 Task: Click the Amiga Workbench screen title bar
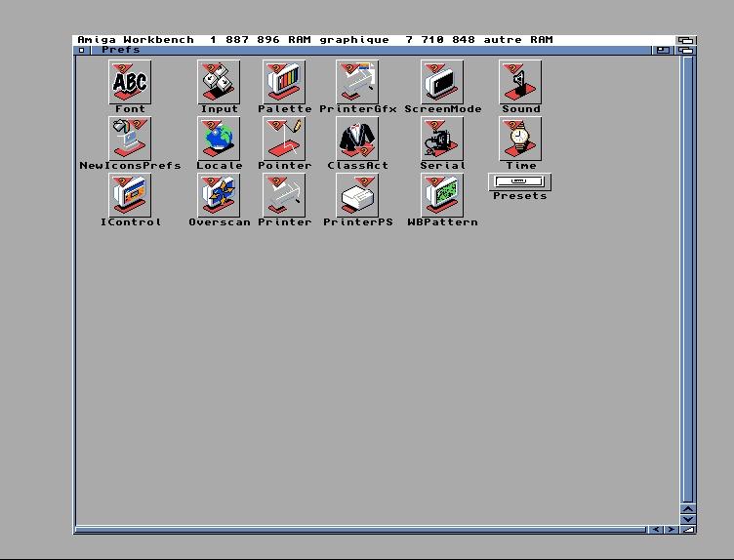coord(375,40)
